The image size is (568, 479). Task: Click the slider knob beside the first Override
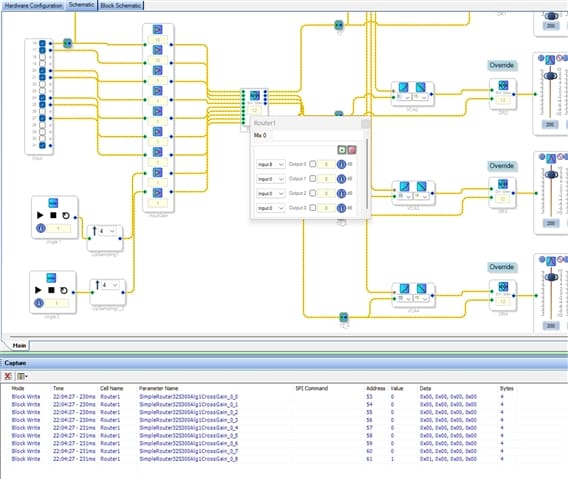(x=551, y=76)
